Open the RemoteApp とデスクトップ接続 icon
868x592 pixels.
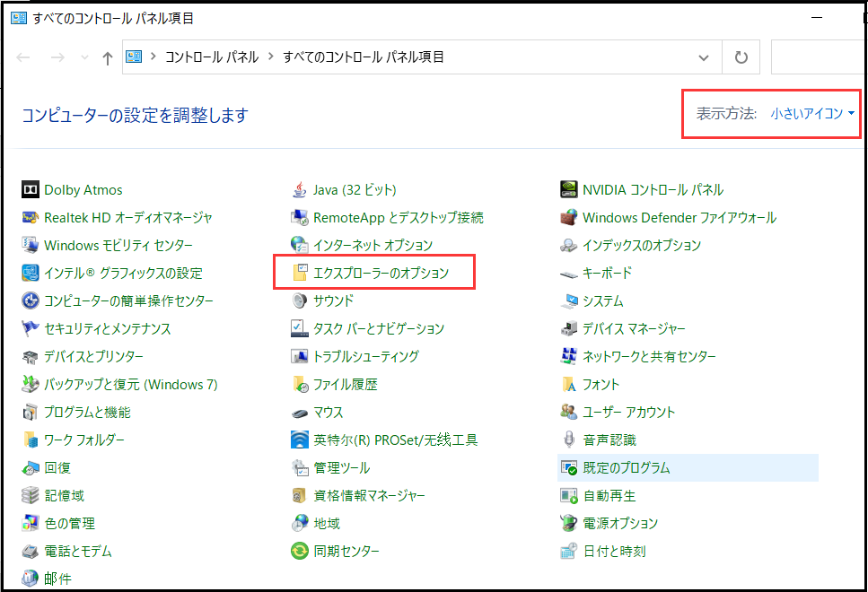coord(300,217)
